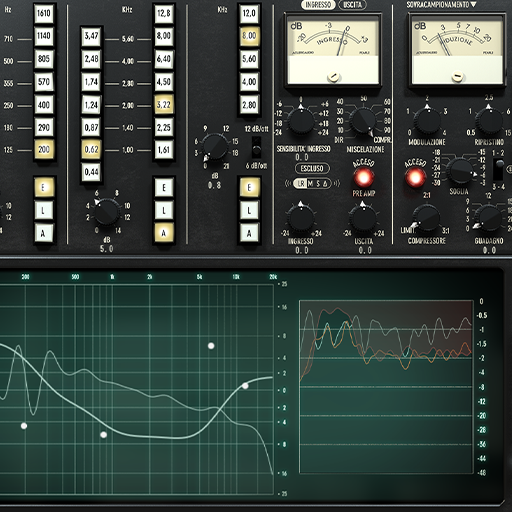Viewport: 512px width, 512px height.
Task: Click the EQ curve node near 10k
Action: tap(245, 386)
